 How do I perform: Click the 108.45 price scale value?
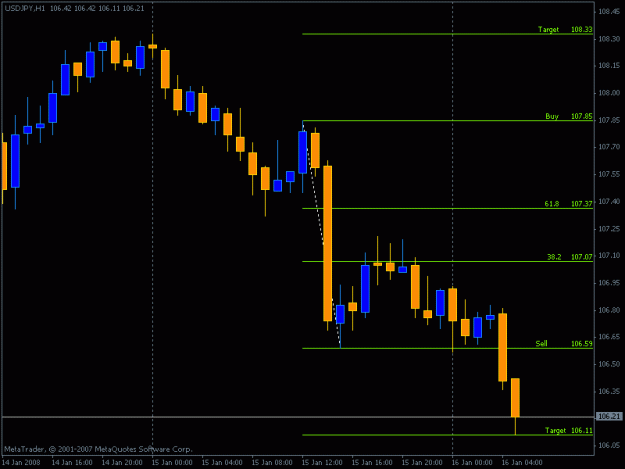(609, 12)
